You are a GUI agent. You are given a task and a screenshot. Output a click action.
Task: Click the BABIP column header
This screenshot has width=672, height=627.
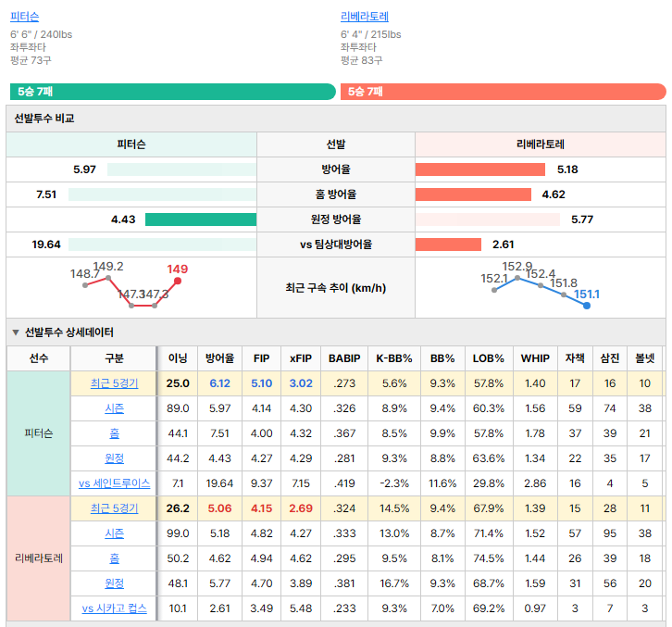344,358
